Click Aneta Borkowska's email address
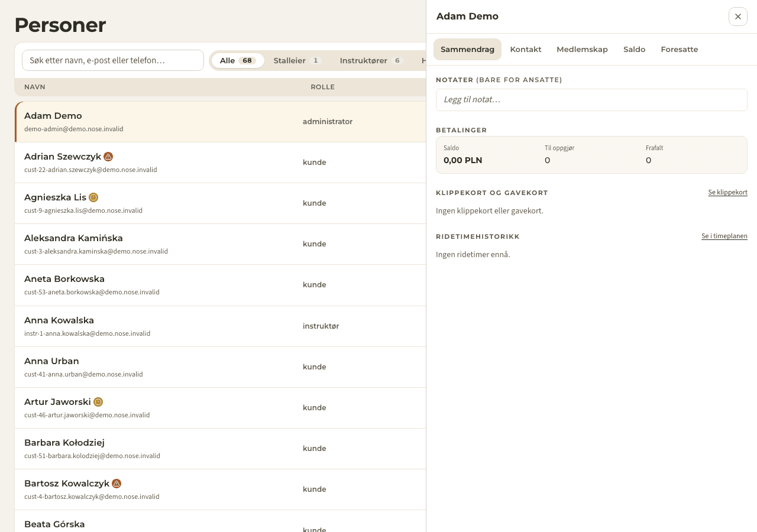 coord(92,292)
